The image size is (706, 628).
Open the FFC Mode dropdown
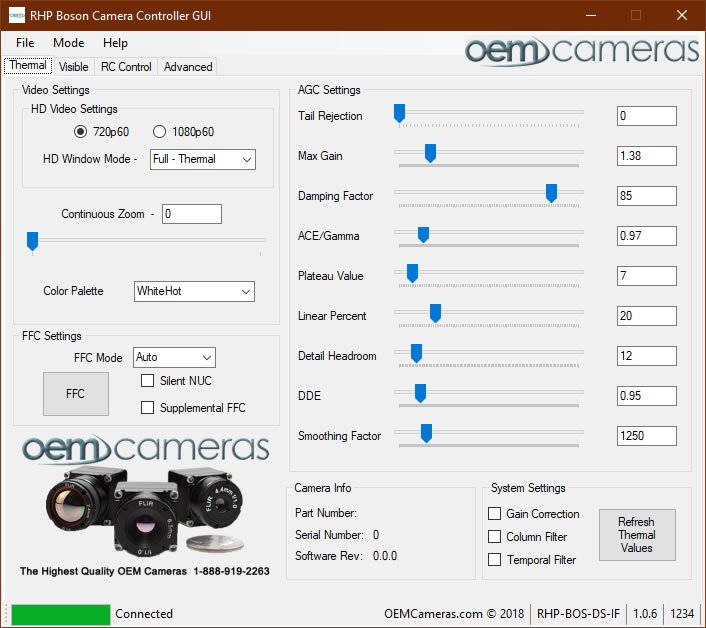coord(174,357)
